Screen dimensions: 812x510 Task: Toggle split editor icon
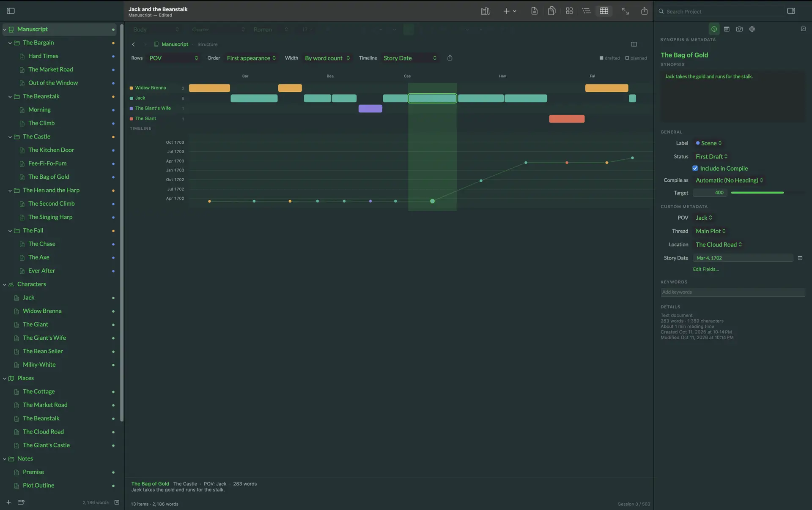pyautogui.click(x=634, y=44)
